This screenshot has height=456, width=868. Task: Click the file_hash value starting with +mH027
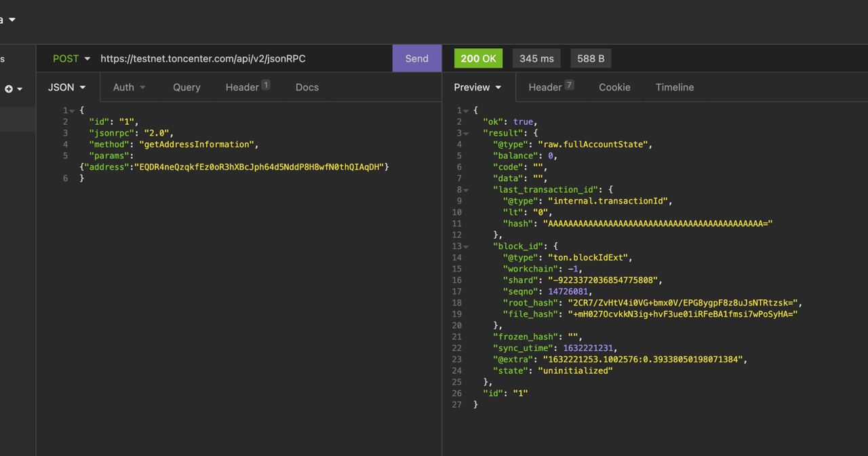(683, 314)
